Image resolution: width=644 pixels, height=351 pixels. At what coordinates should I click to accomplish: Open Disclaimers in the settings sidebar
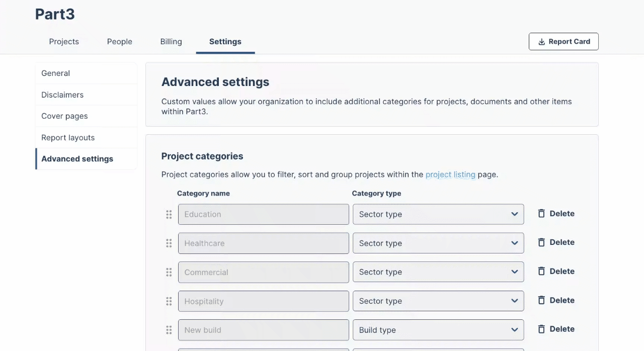(x=86, y=95)
